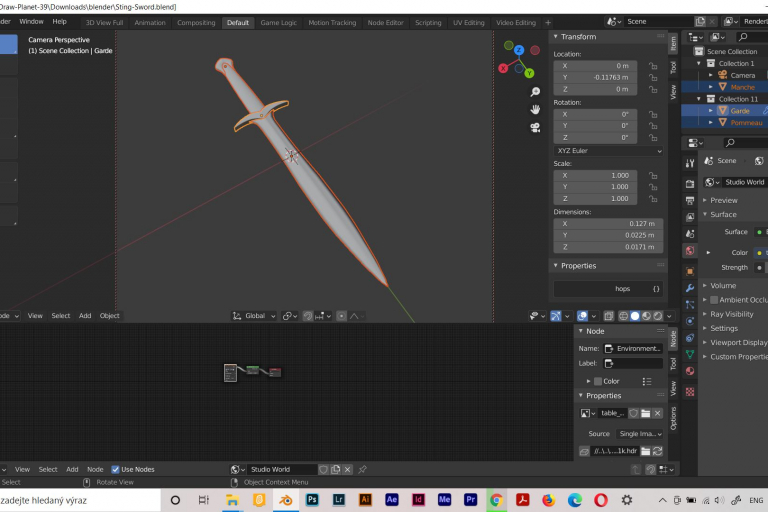Toggle camera view with the camera icon
This screenshot has width=768, height=512.
tap(535, 127)
